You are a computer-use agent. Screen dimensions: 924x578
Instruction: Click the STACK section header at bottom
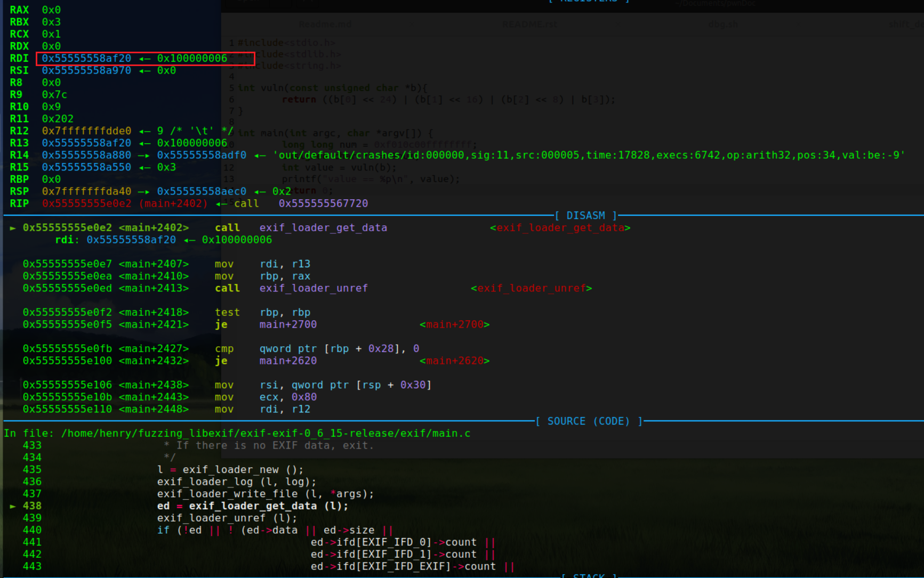point(589,575)
